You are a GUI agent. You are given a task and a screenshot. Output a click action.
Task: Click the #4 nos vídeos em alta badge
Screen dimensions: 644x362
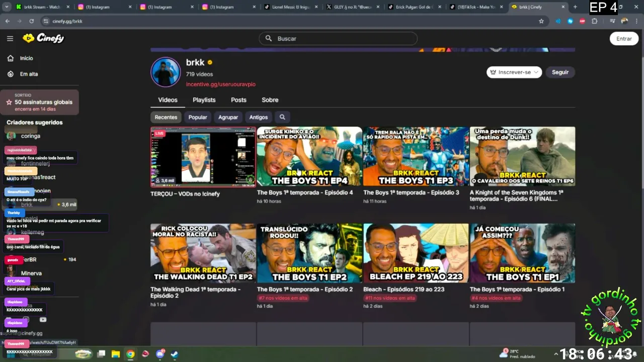495,298
